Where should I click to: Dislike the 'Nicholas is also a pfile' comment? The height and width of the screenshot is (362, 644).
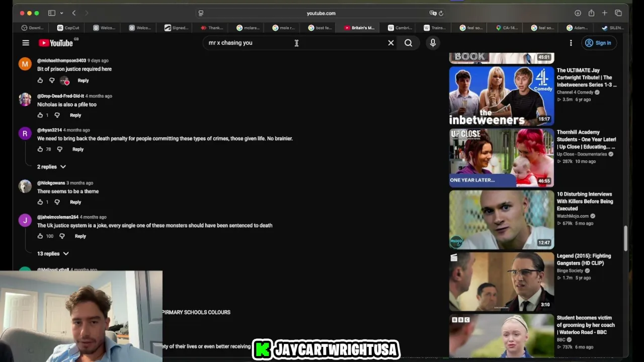(57, 115)
